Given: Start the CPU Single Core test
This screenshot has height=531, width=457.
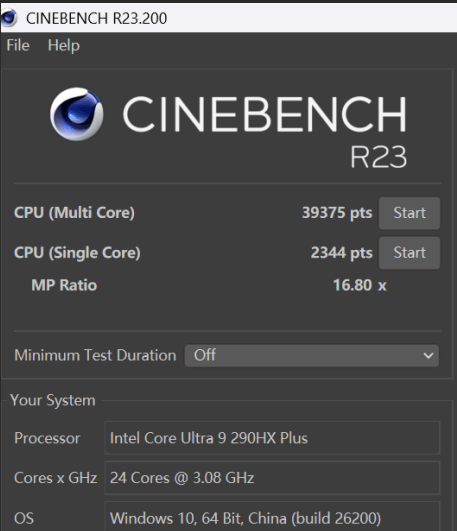Looking at the screenshot, I should [409, 253].
